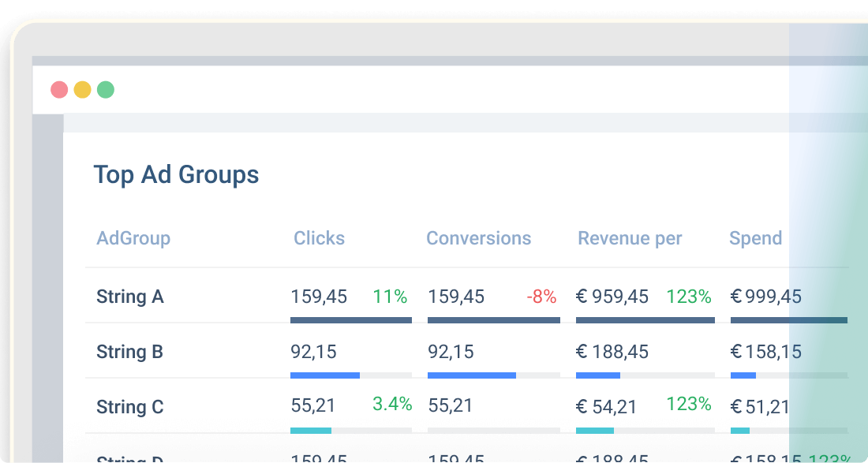
Task: Click the Top Ad Groups heading
Action: [176, 175]
